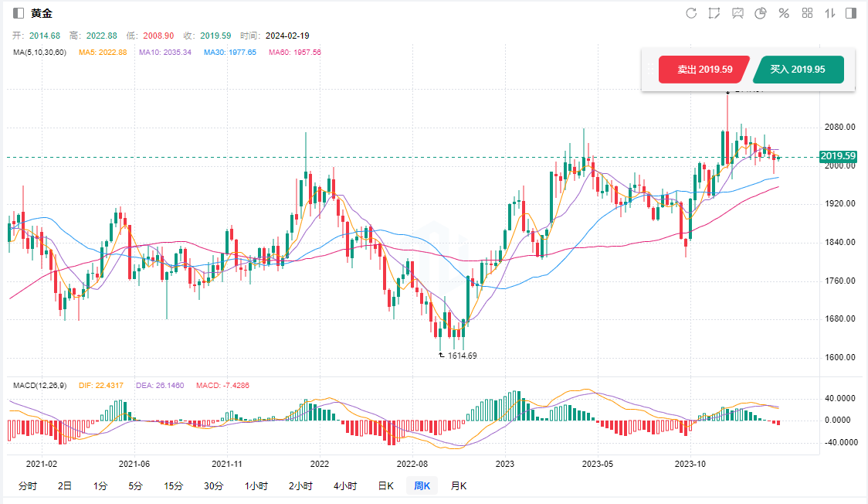Click the MA(5,10,30,60) indicator label
The image size is (868, 504).
coord(40,52)
